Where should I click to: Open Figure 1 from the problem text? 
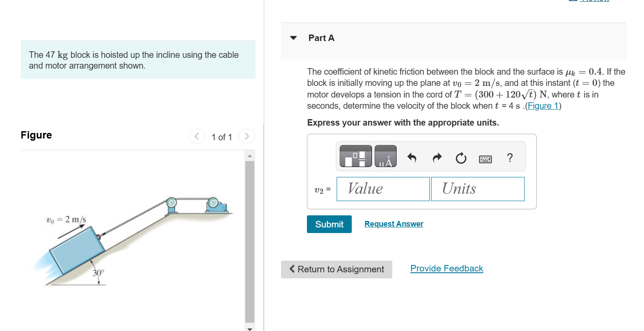click(x=542, y=106)
